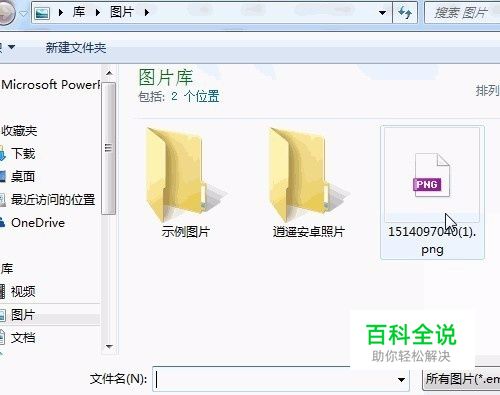Select the 库 node in navigation pane
Viewport: 500px width, 395px height.
pos(7,269)
